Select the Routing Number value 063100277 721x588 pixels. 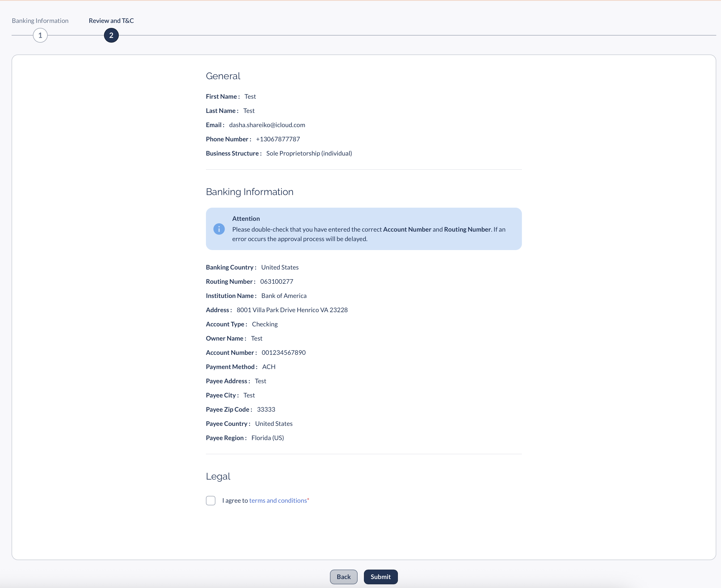coord(276,281)
